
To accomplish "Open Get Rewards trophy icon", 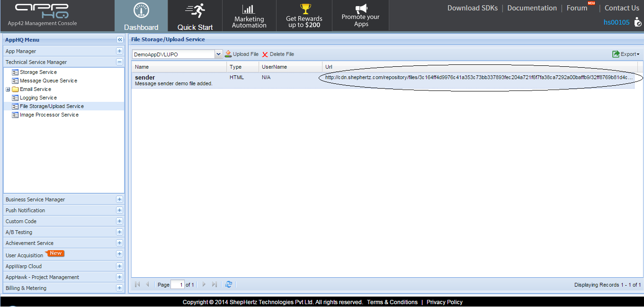I will click(x=305, y=9).
